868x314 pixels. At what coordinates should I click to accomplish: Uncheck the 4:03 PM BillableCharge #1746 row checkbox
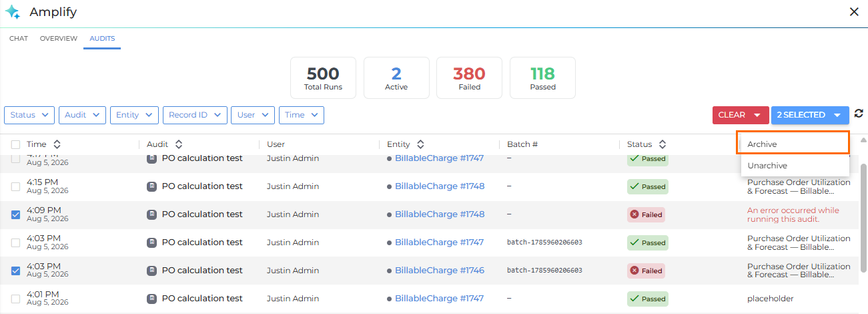coord(15,271)
